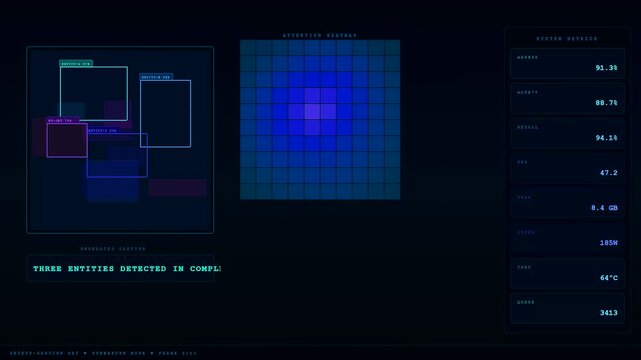Click the attention heatmap title
The image size is (641, 360).
coord(320,36)
